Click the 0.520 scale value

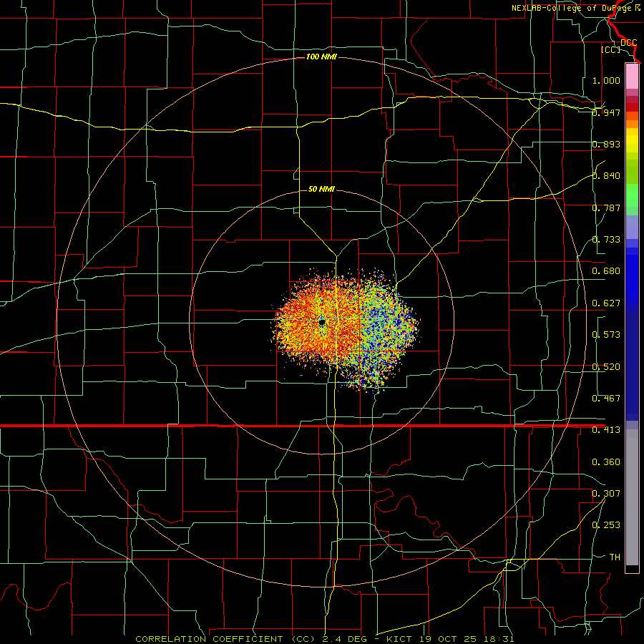[x=606, y=367]
